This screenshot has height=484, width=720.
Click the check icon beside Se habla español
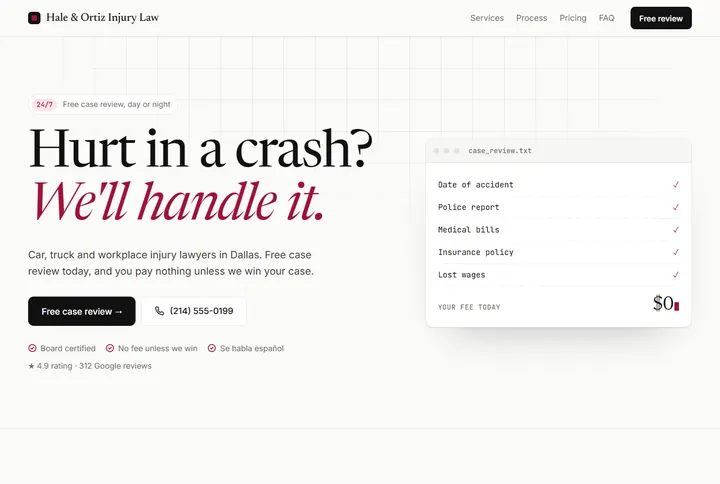click(212, 348)
